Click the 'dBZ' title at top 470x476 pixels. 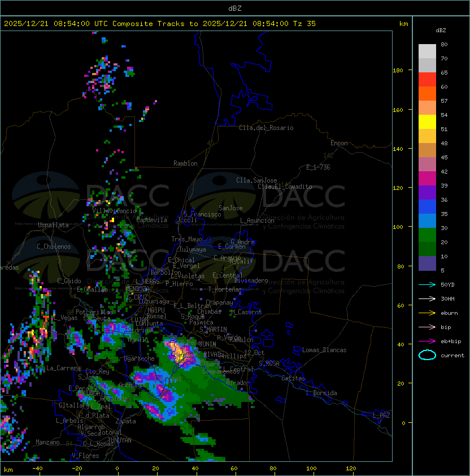tap(235, 8)
